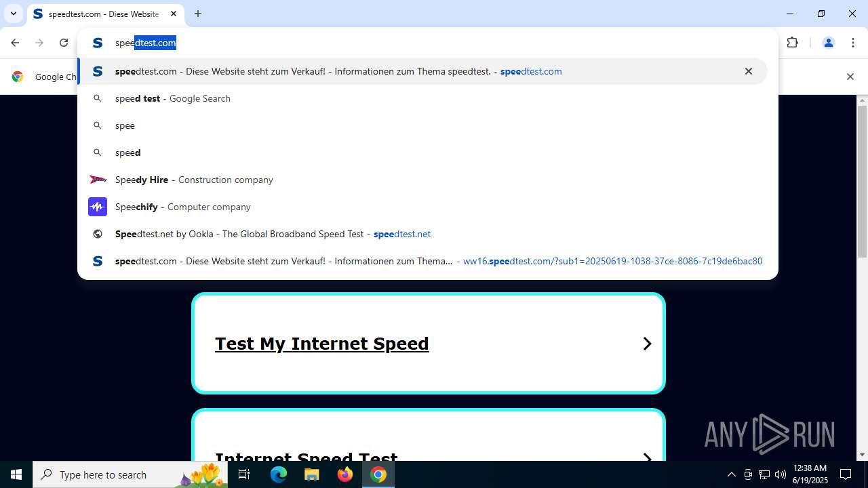Select Speechify computer company suggestion
Viewport: 868px width, 488px height.
[x=422, y=207]
